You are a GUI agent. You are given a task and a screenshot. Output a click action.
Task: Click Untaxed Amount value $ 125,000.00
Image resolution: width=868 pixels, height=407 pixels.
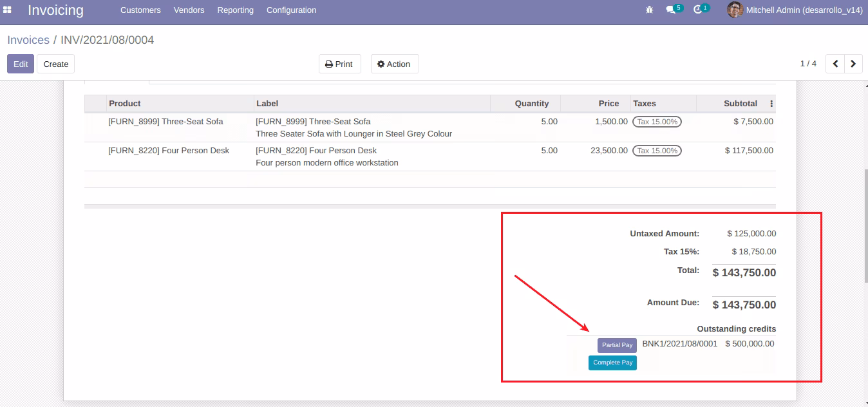click(751, 234)
